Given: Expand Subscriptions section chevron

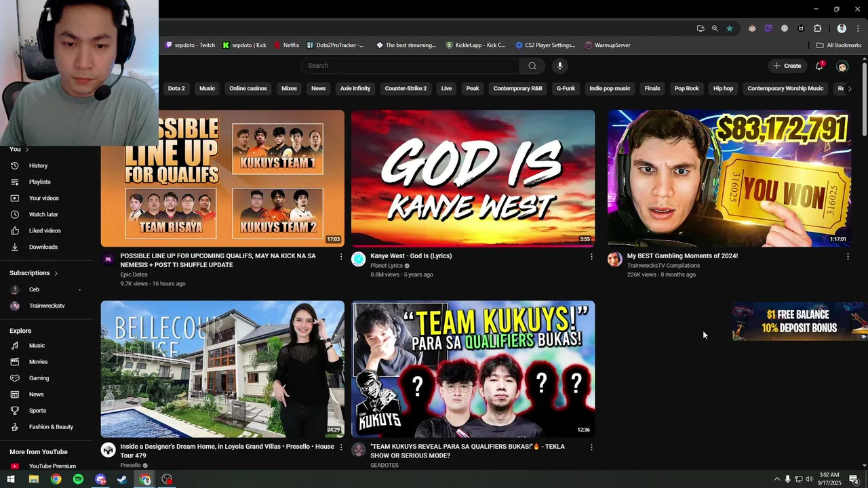Looking at the screenshot, I should (x=56, y=273).
